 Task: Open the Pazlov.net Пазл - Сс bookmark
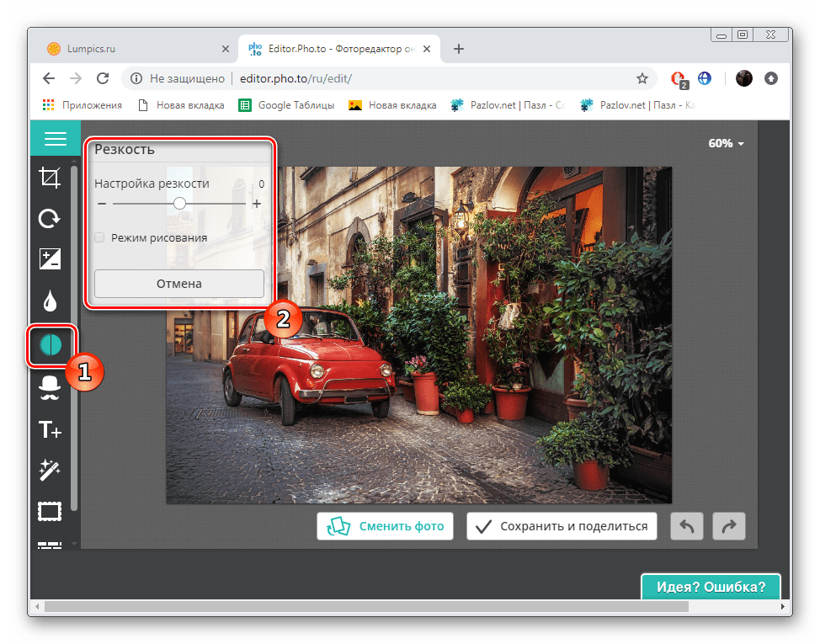point(509,105)
